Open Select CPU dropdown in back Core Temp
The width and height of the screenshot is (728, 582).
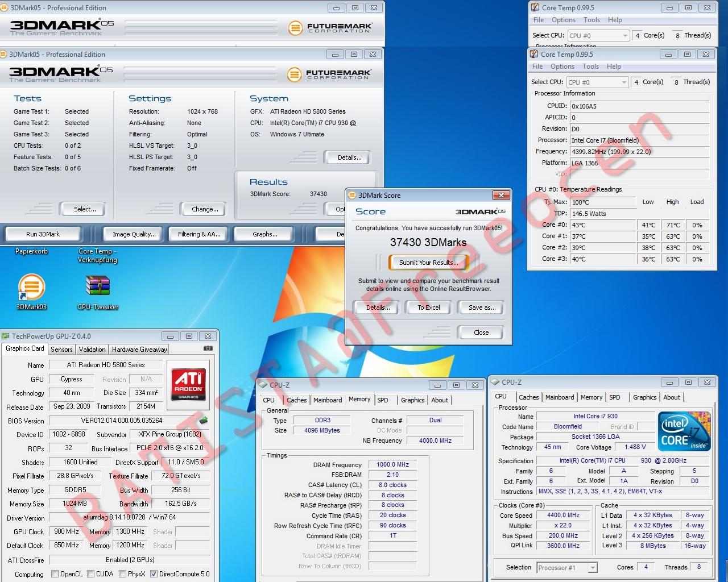tap(598, 35)
